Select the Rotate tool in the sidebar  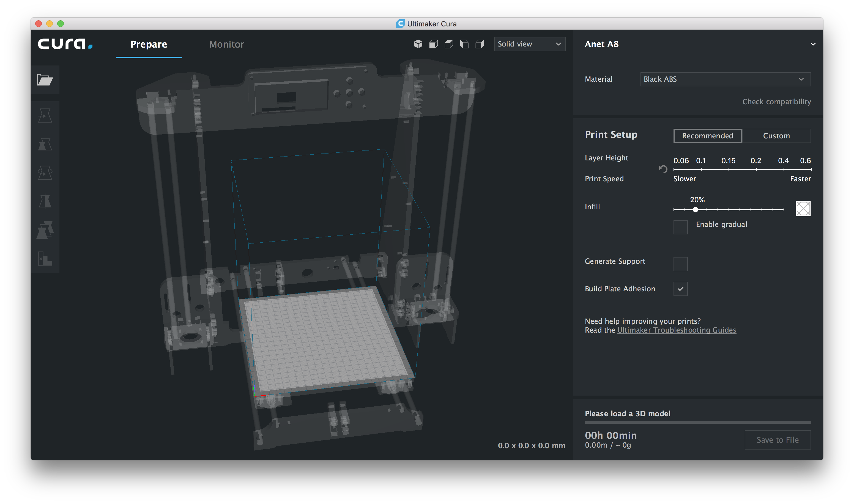[x=45, y=172]
